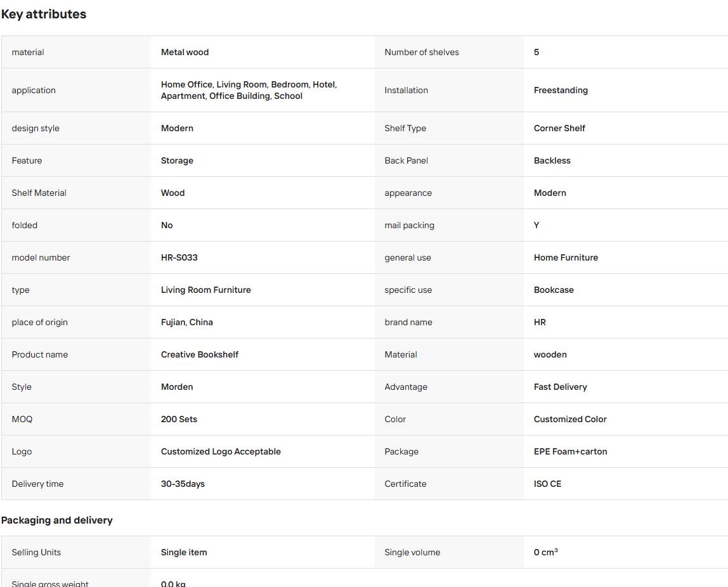Screen dimensions: 728x587
Task: Select the Living Room Furniture type value
Action: coord(205,290)
